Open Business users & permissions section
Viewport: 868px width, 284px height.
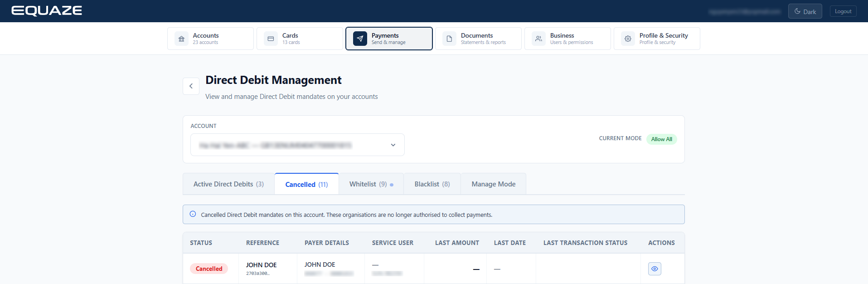click(567, 39)
